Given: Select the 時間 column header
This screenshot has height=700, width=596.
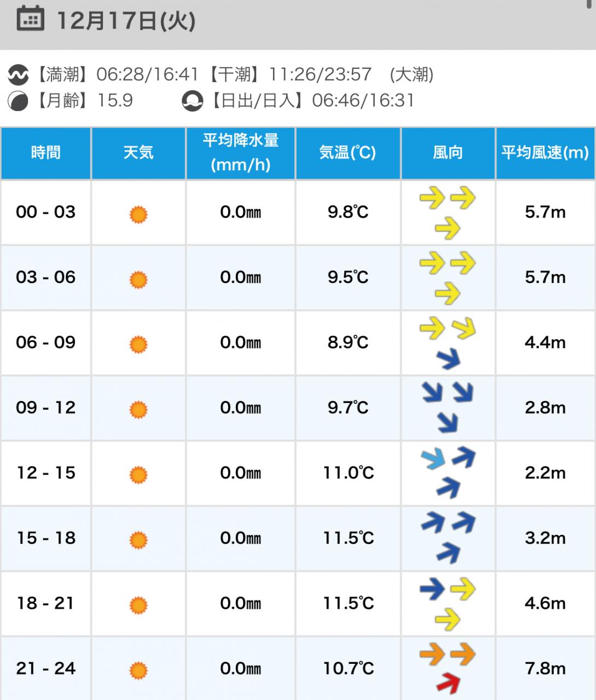Looking at the screenshot, I should (x=46, y=153).
